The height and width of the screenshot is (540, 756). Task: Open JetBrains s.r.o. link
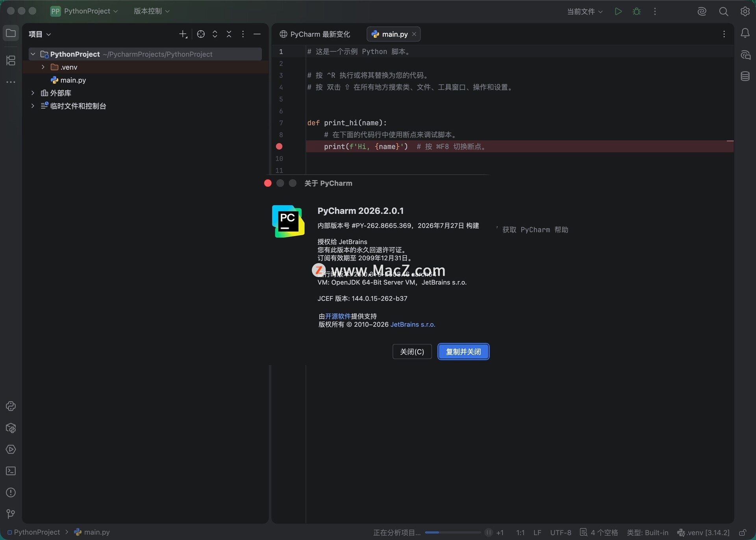click(413, 325)
